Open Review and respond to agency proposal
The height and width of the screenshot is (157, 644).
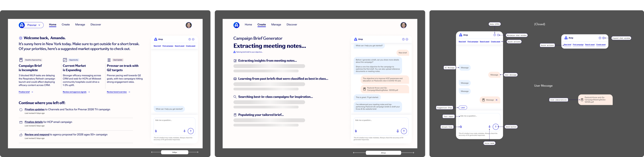click(37, 135)
